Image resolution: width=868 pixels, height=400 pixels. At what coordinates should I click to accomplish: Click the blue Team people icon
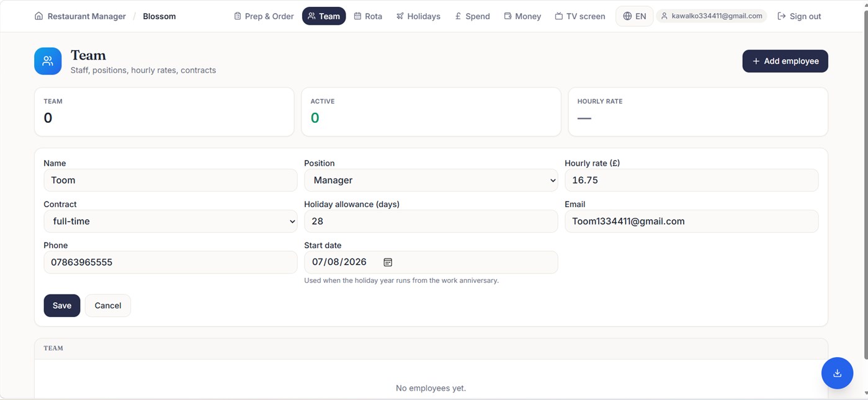click(x=48, y=61)
